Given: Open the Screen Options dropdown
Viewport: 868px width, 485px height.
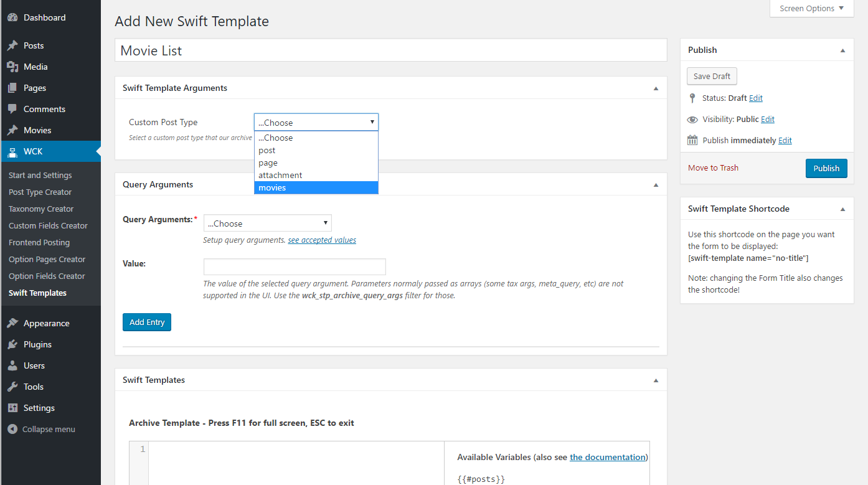Looking at the screenshot, I should point(811,8).
